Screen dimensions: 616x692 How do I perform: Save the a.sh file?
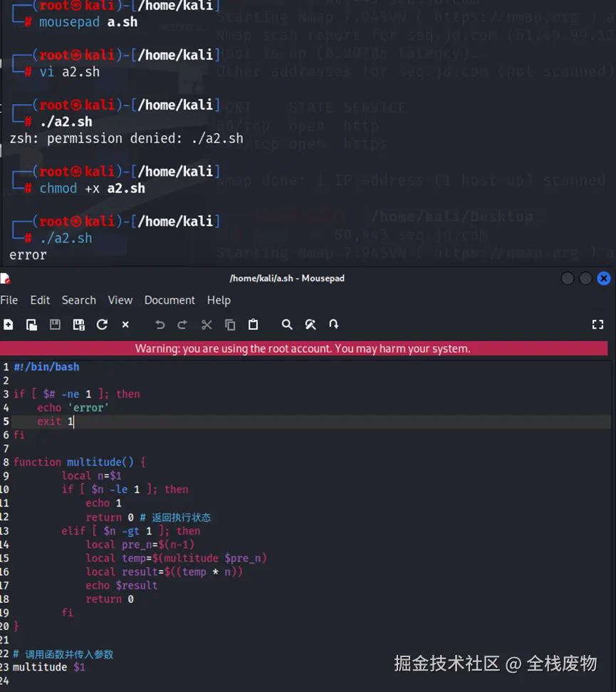coord(55,325)
